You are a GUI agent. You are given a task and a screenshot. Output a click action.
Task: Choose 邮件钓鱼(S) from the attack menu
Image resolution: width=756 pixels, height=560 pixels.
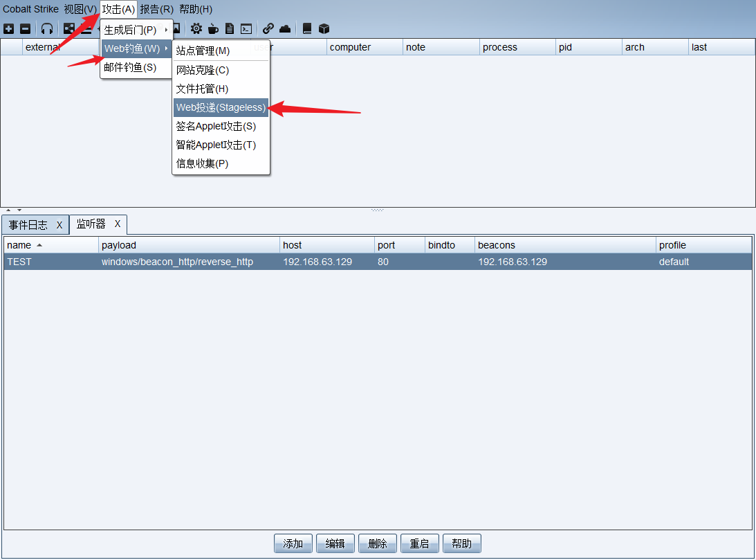pos(136,68)
